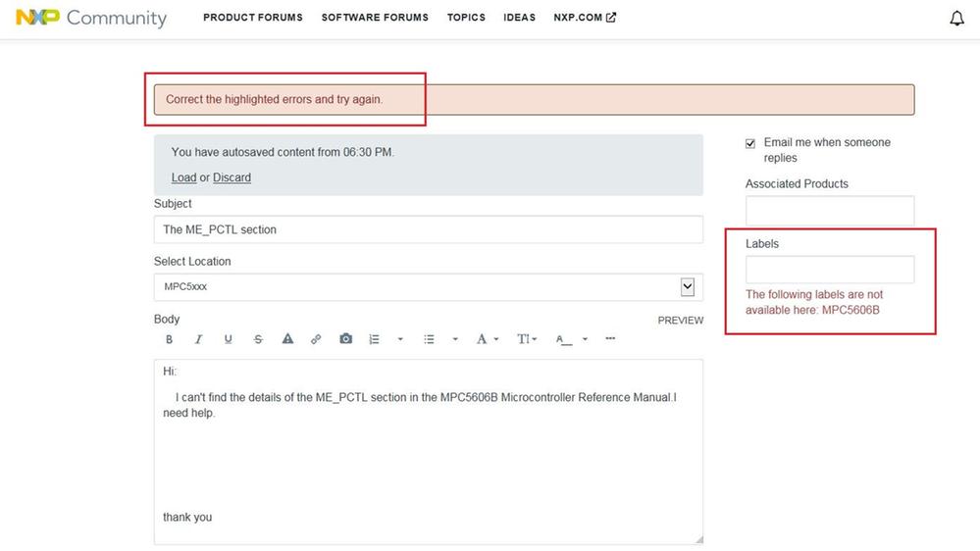Open the Ideas menu

pyautogui.click(x=519, y=18)
